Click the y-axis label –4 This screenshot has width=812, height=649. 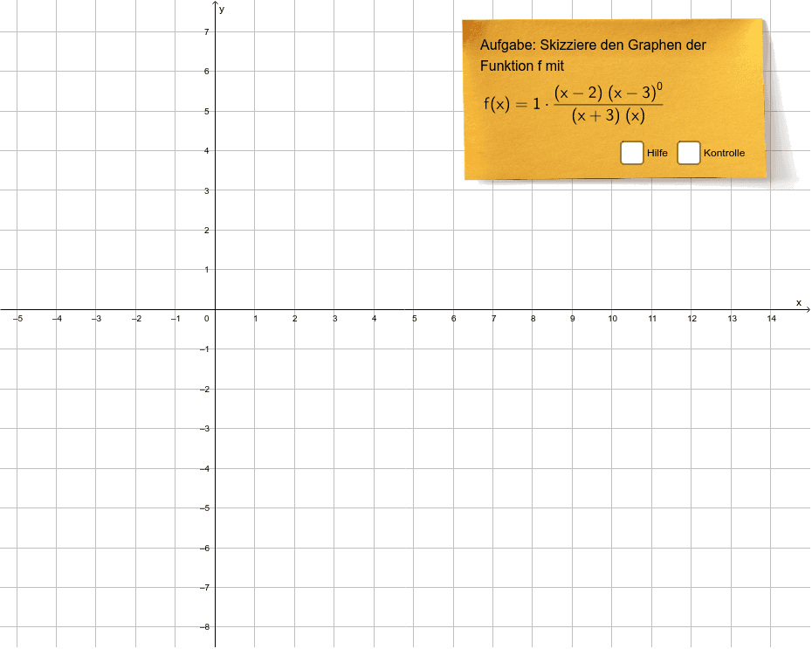[205, 469]
